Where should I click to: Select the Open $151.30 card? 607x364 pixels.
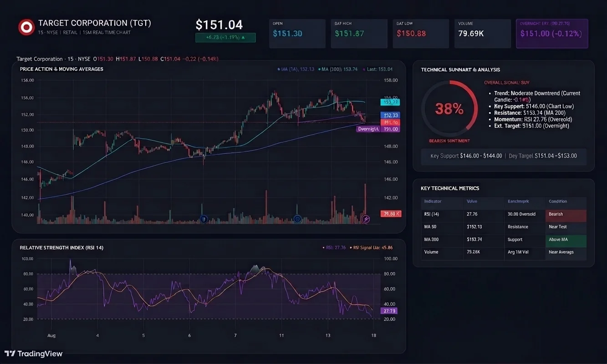[x=297, y=33]
